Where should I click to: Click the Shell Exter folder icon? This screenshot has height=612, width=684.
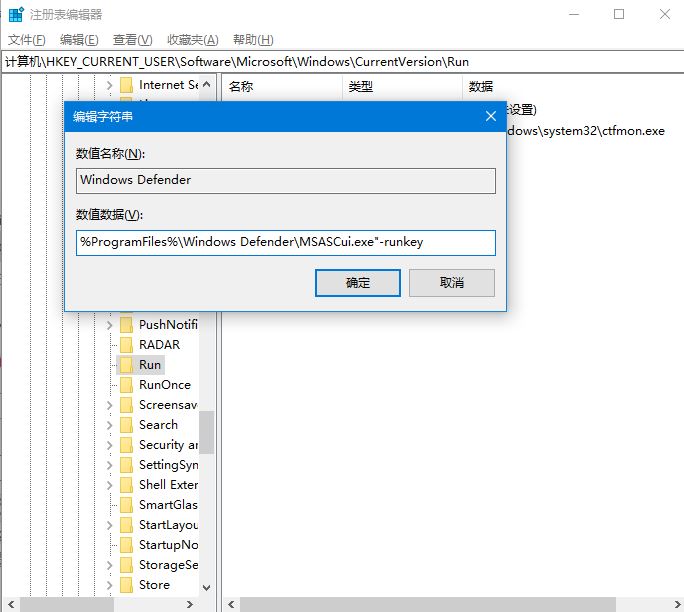point(127,485)
